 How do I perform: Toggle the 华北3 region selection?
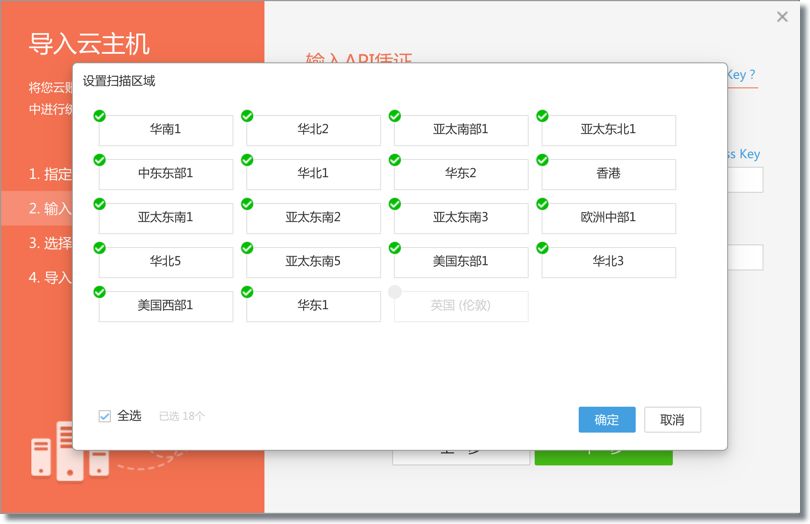608,262
